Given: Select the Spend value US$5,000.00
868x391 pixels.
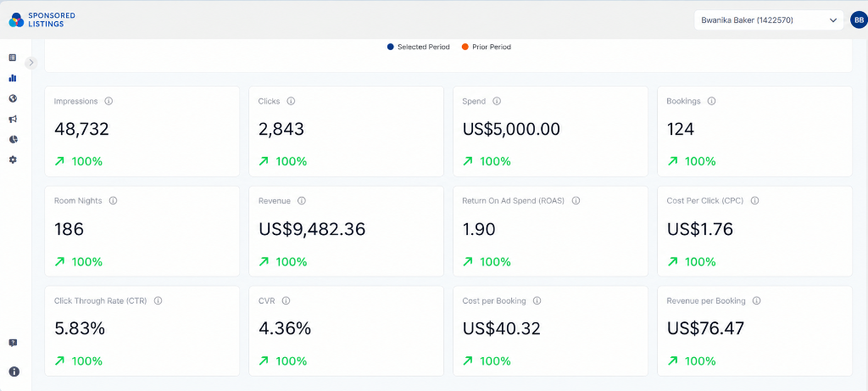Looking at the screenshot, I should (x=511, y=130).
